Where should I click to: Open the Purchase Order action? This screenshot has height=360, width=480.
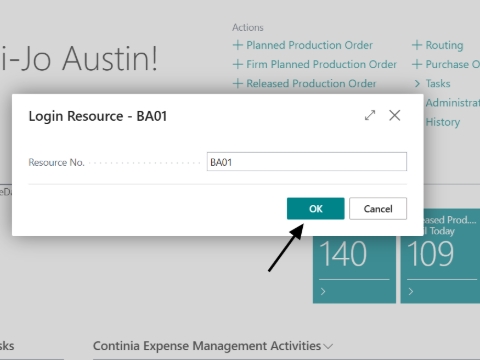[x=453, y=64]
